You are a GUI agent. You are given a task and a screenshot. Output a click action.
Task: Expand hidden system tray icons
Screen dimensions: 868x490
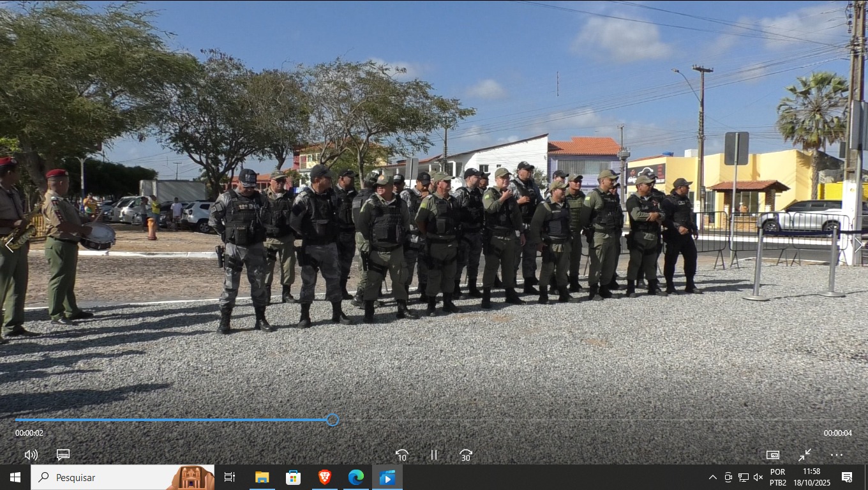click(713, 477)
